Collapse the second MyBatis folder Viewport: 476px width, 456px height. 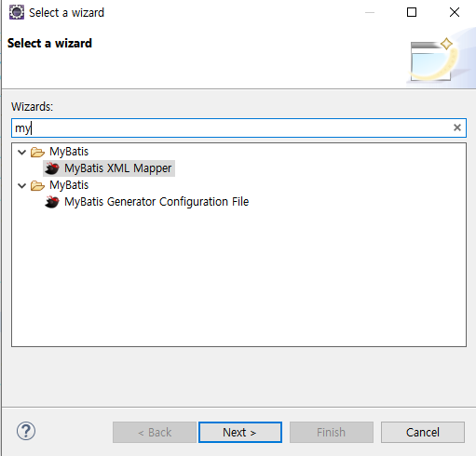point(21,185)
